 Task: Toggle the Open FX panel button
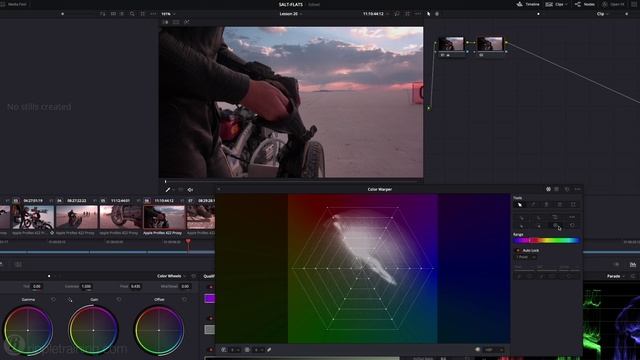pyautogui.click(x=613, y=4)
